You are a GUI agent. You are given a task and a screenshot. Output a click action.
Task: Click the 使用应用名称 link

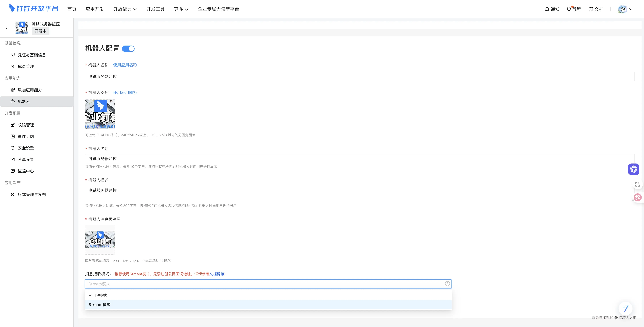125,65
